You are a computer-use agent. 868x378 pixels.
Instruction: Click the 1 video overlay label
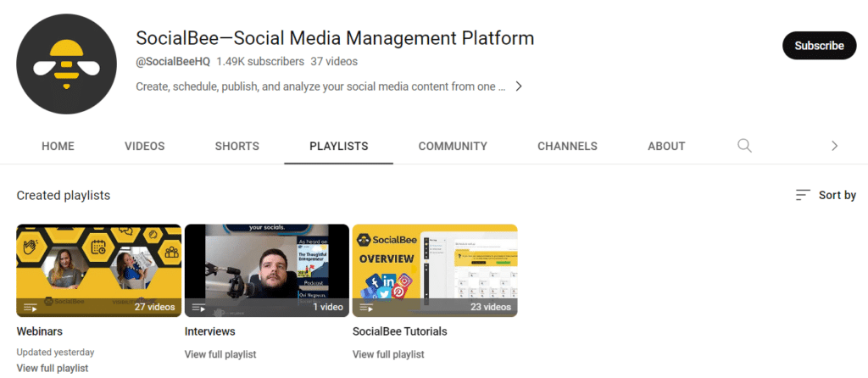(x=328, y=307)
